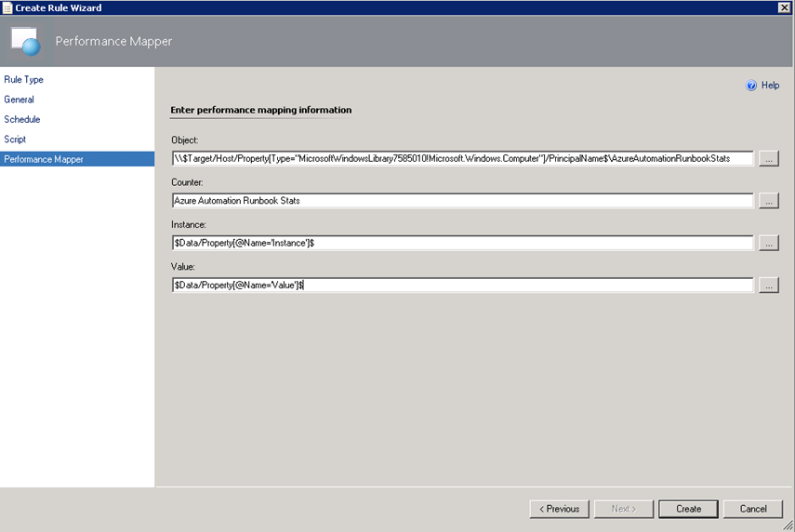Screen dimensions: 795x532
Task: Select the Performance Mapper wizard step
Action: point(44,160)
